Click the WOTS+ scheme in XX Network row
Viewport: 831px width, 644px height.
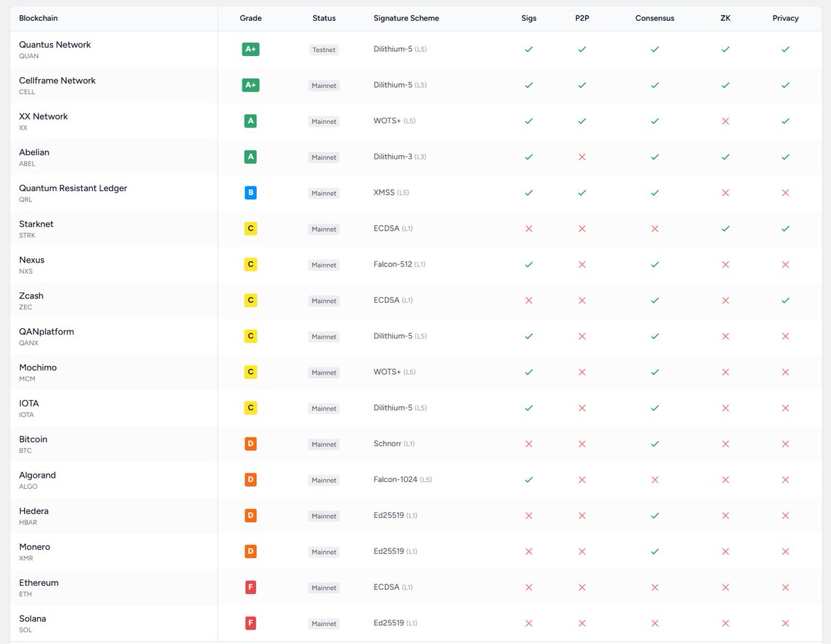tap(395, 121)
